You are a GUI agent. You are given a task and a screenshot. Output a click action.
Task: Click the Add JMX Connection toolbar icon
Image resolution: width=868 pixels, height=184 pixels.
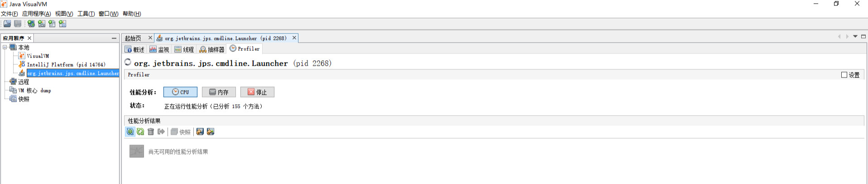pyautogui.click(x=42, y=24)
